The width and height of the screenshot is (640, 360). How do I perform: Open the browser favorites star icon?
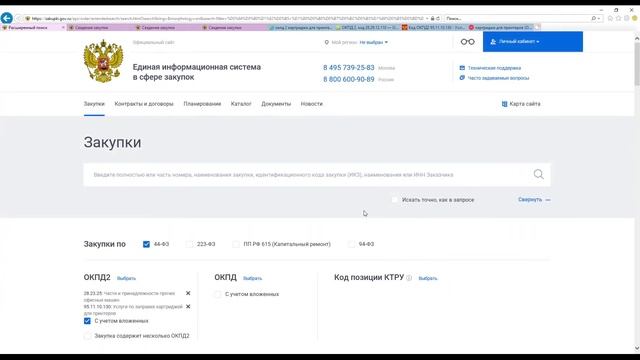coord(618,18)
